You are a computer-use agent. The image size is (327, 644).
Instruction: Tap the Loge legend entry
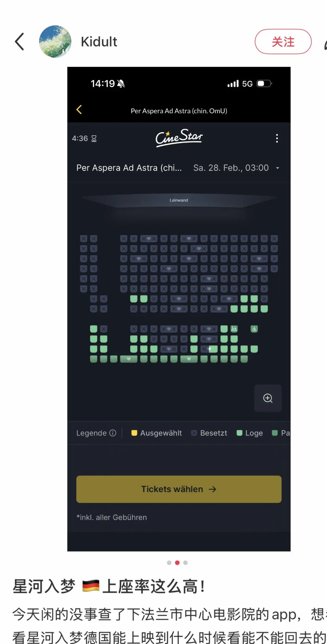point(250,433)
